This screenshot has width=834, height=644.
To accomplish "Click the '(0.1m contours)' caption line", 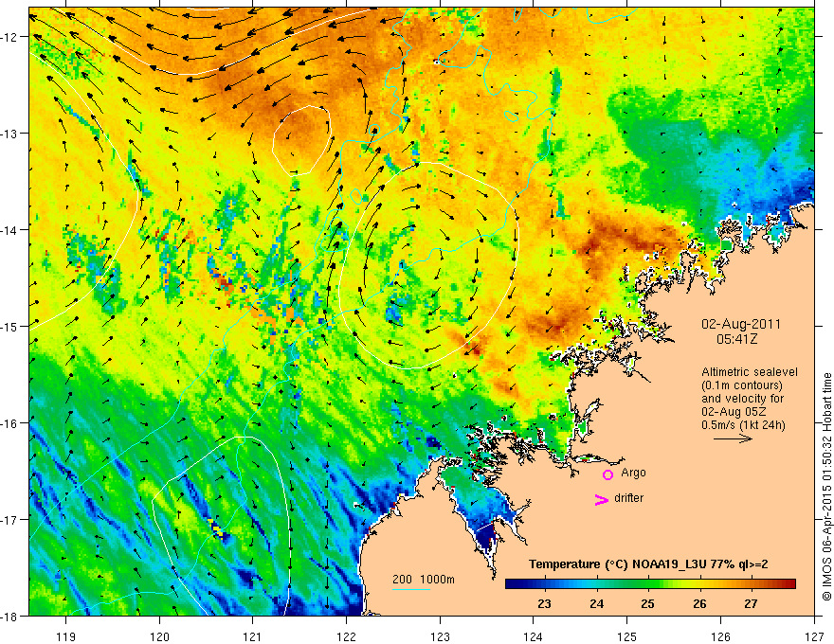I will [x=742, y=385].
